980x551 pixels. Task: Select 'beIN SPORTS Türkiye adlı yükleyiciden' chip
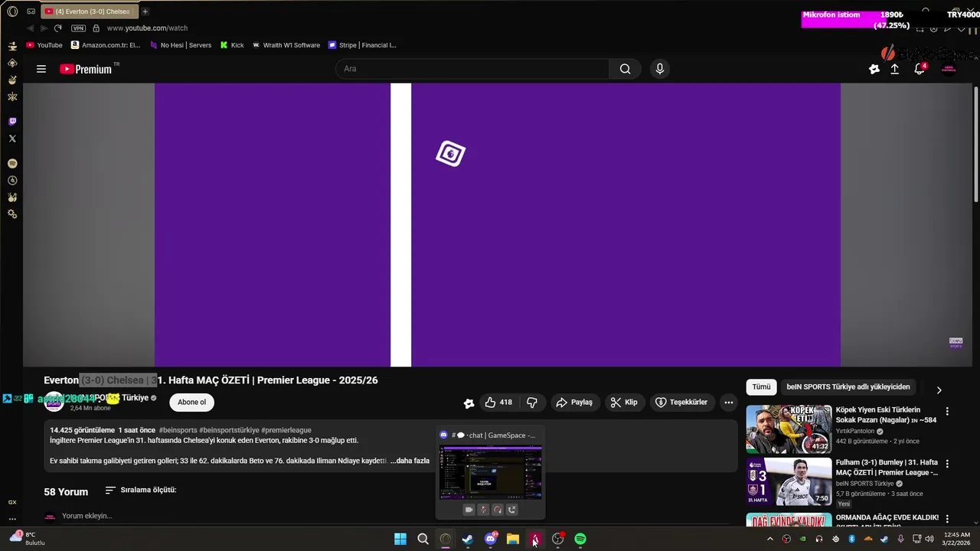tap(848, 387)
